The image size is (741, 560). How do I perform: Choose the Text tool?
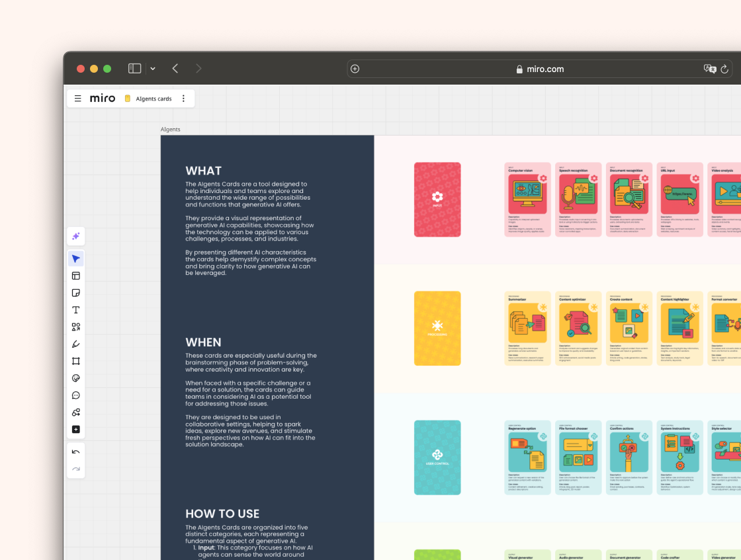point(75,309)
